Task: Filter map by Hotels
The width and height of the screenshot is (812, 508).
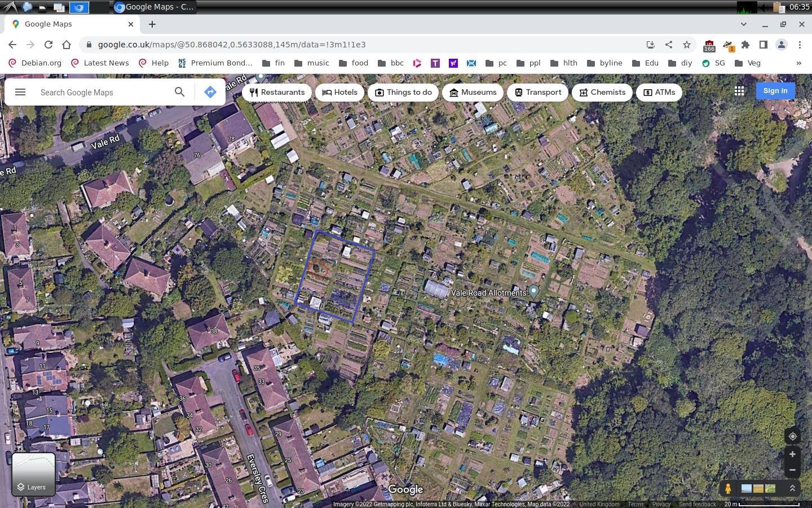Action: point(339,92)
